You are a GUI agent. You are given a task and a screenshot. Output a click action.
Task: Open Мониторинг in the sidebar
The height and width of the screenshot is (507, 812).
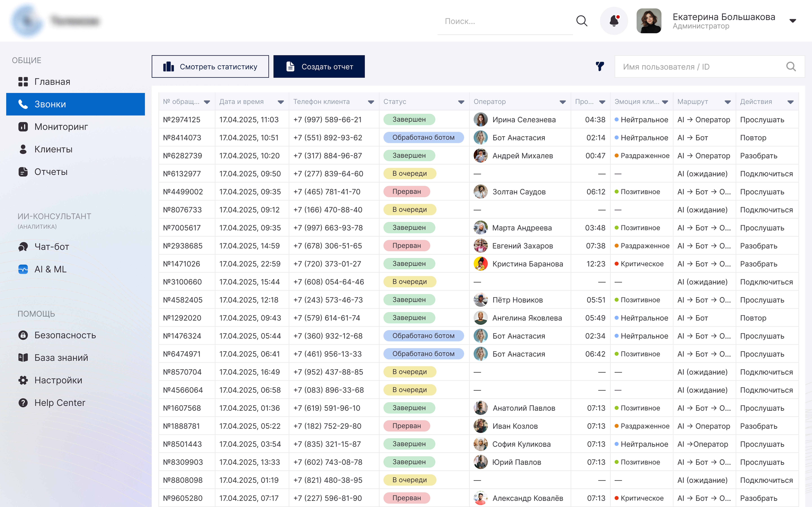(61, 127)
